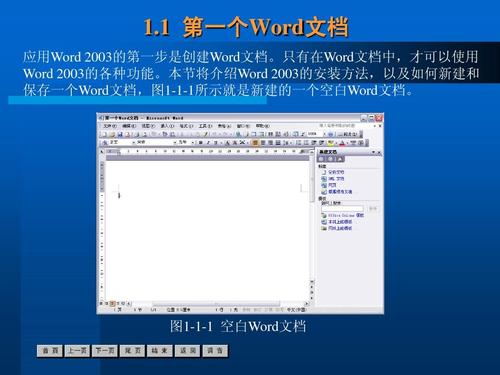Click the Styles and Formatting icon
The width and height of the screenshot is (500, 375).
pyautogui.click(x=105, y=142)
